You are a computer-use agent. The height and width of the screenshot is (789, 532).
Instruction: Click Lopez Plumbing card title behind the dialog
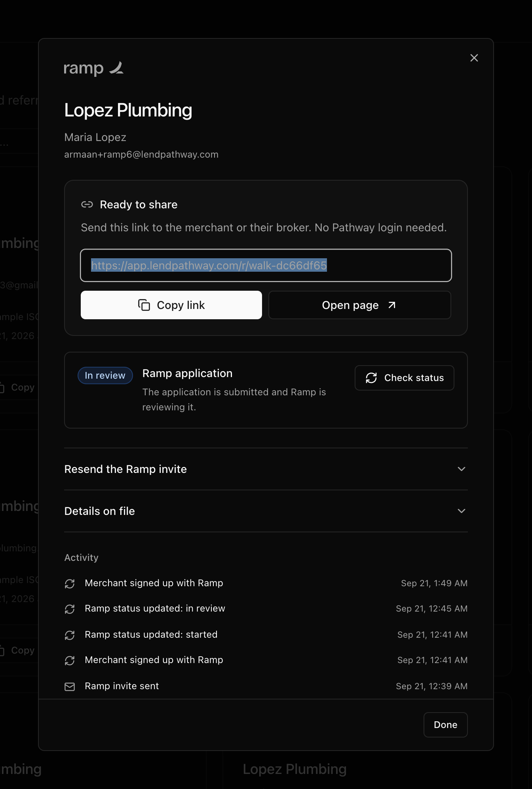(294, 769)
